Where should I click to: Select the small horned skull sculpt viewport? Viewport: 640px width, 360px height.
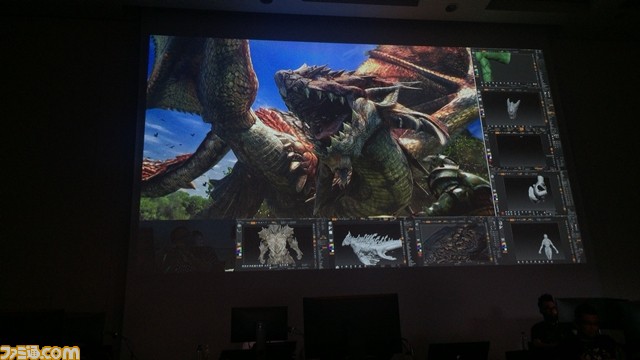click(514, 109)
